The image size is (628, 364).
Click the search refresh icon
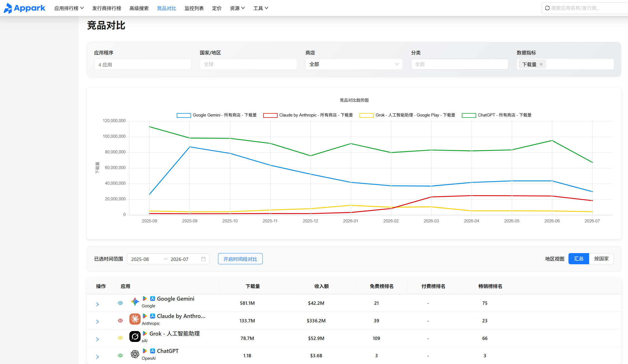547,8
